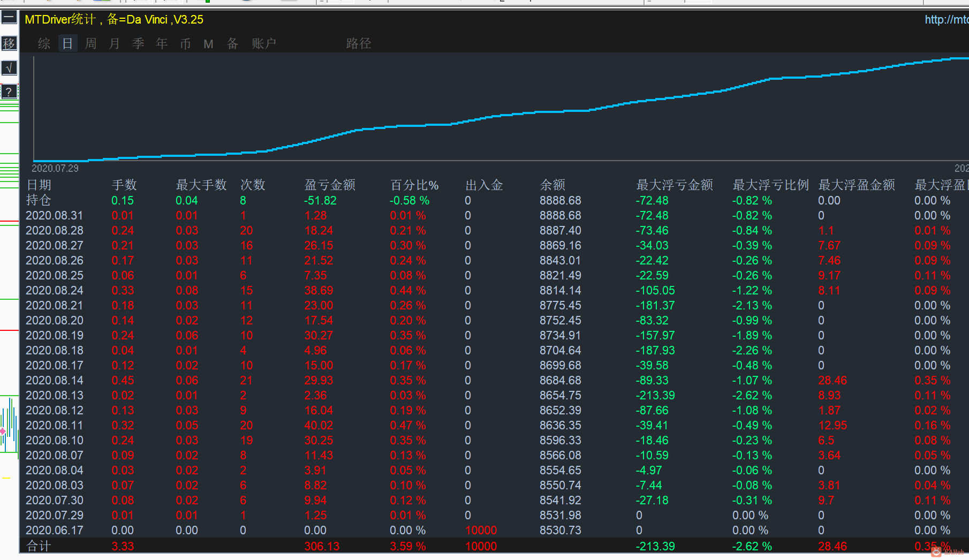Image resolution: width=969 pixels, height=560 pixels.
Task: Click the -213.39 drawdown in 2020.08.13 row
Action: tap(655, 395)
